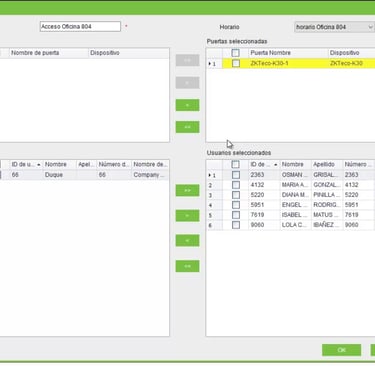Select the ID 7619 cell
The width and height of the screenshot is (375, 366).
pyautogui.click(x=264, y=215)
